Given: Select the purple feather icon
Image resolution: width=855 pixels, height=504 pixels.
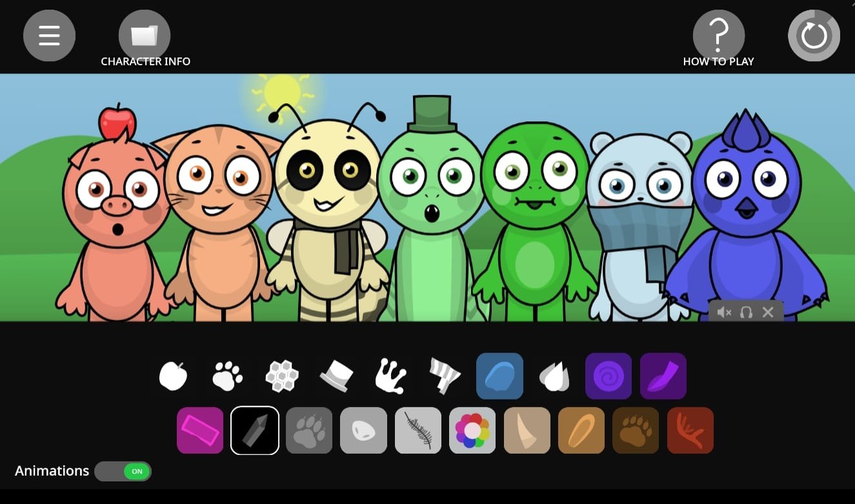Looking at the screenshot, I should click(x=663, y=376).
